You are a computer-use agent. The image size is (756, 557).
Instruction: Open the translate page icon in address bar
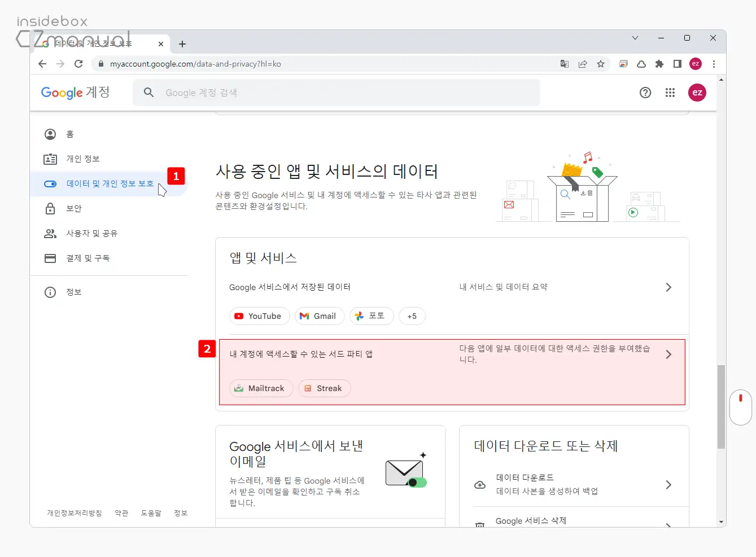click(565, 64)
